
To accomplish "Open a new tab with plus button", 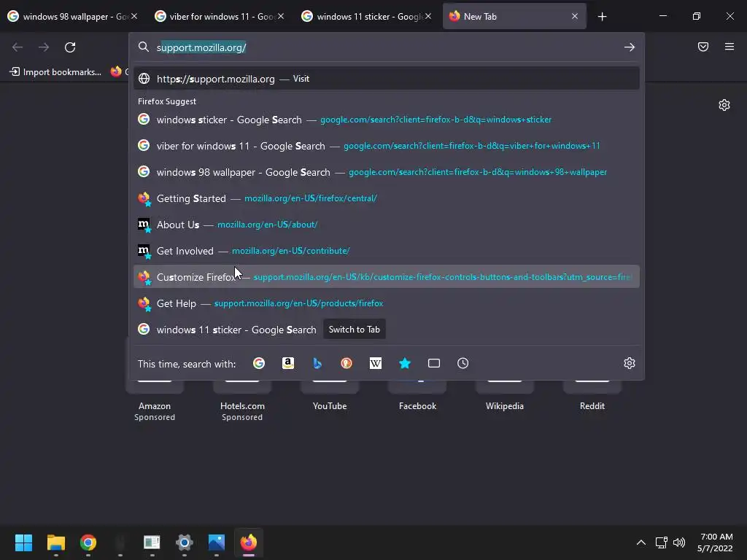I will (x=602, y=17).
